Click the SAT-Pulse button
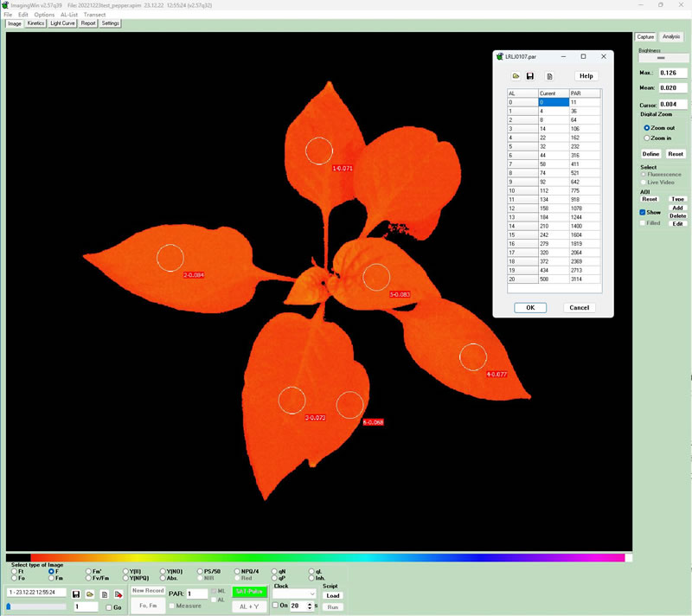Image resolution: width=692 pixels, height=616 pixels. [249, 592]
